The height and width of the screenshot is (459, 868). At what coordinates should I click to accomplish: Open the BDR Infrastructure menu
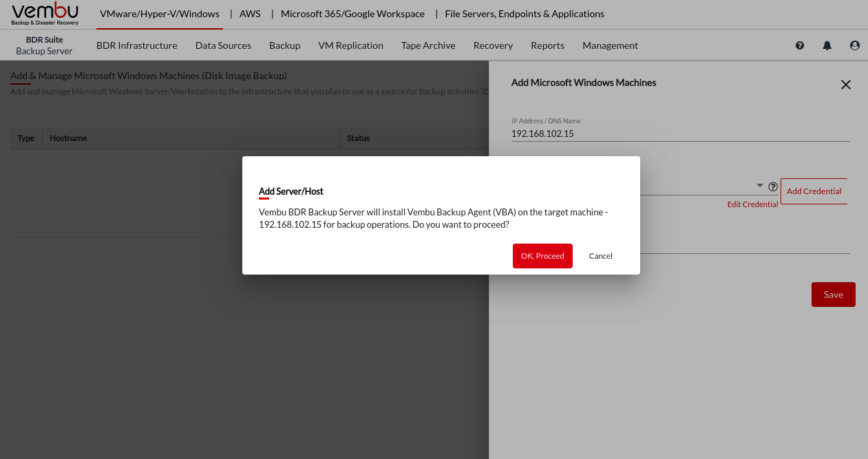pos(137,45)
